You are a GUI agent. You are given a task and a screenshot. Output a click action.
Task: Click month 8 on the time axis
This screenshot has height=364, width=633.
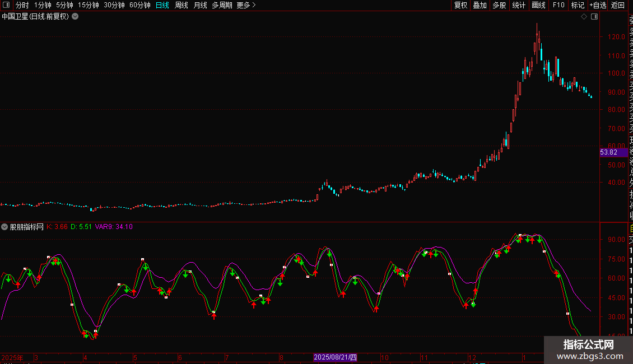tap(281, 357)
